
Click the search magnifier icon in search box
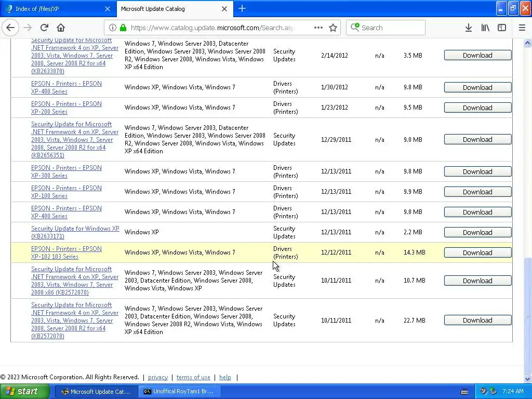(x=355, y=27)
